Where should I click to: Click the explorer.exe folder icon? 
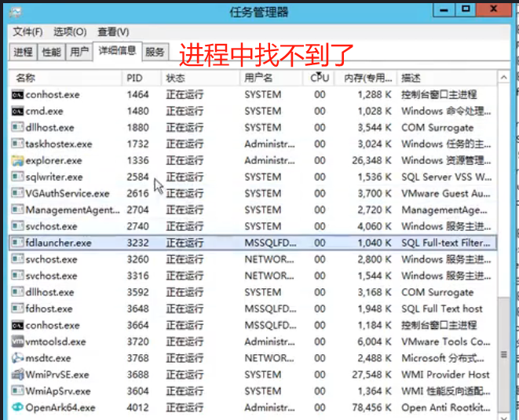pyautogui.click(x=17, y=160)
